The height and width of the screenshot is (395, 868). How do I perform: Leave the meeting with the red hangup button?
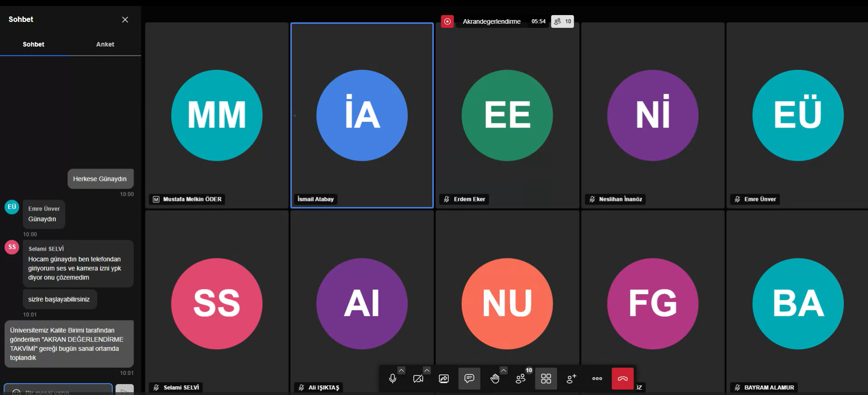[623, 379]
